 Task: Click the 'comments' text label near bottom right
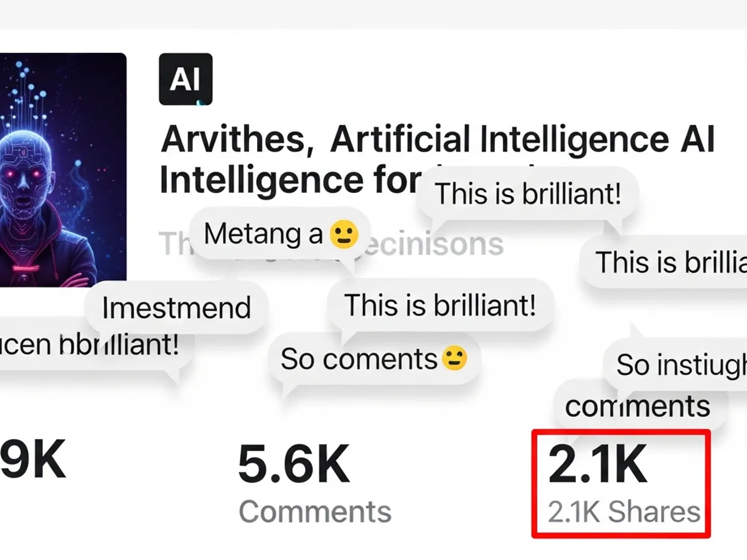[637, 406]
